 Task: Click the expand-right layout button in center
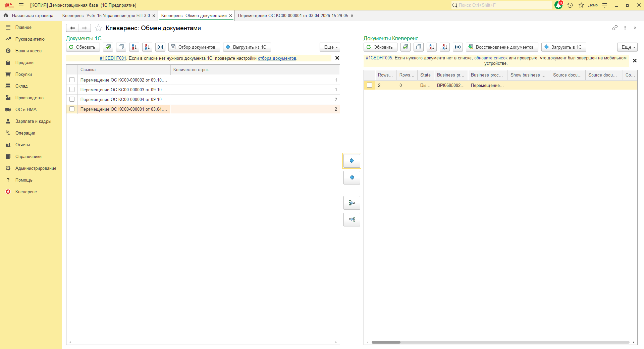pyautogui.click(x=352, y=203)
